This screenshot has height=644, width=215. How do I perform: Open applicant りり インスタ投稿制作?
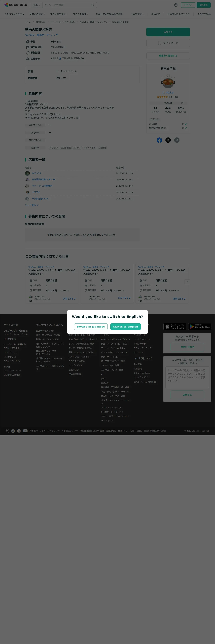click(42, 186)
